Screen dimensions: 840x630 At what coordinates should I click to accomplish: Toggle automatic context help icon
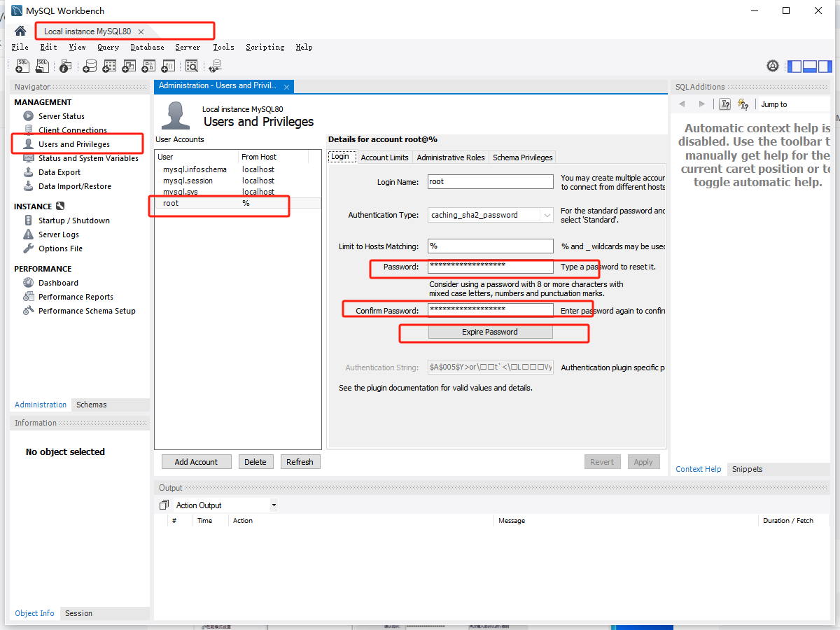tap(725, 104)
